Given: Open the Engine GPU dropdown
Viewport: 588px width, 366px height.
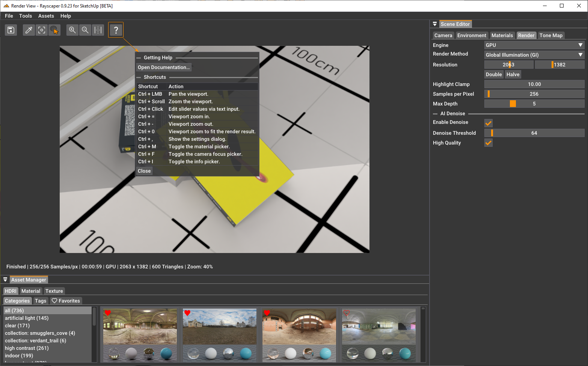Looking at the screenshot, I should pos(534,45).
